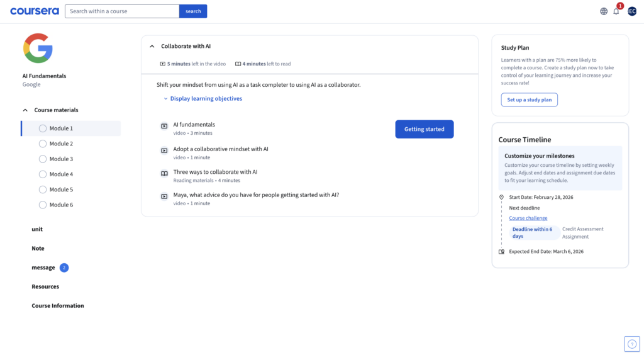This screenshot has height=357, width=644.
Task: Select the Module 3 circle
Action: pos(43,159)
